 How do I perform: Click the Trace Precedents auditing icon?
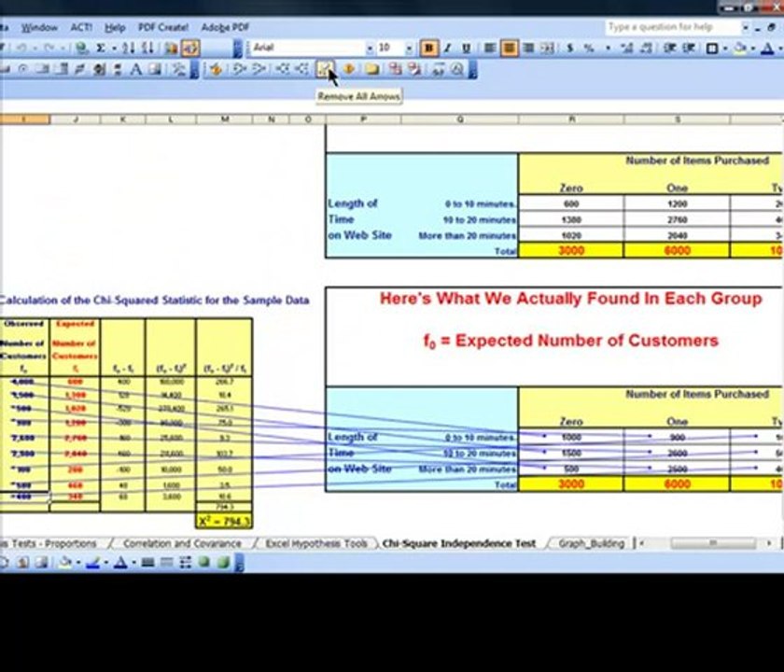[x=239, y=69]
